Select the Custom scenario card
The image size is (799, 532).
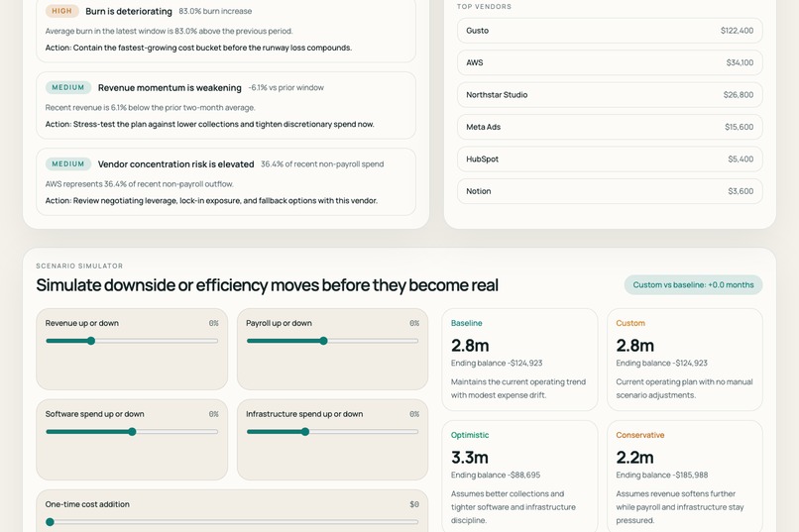pyautogui.click(x=684, y=360)
